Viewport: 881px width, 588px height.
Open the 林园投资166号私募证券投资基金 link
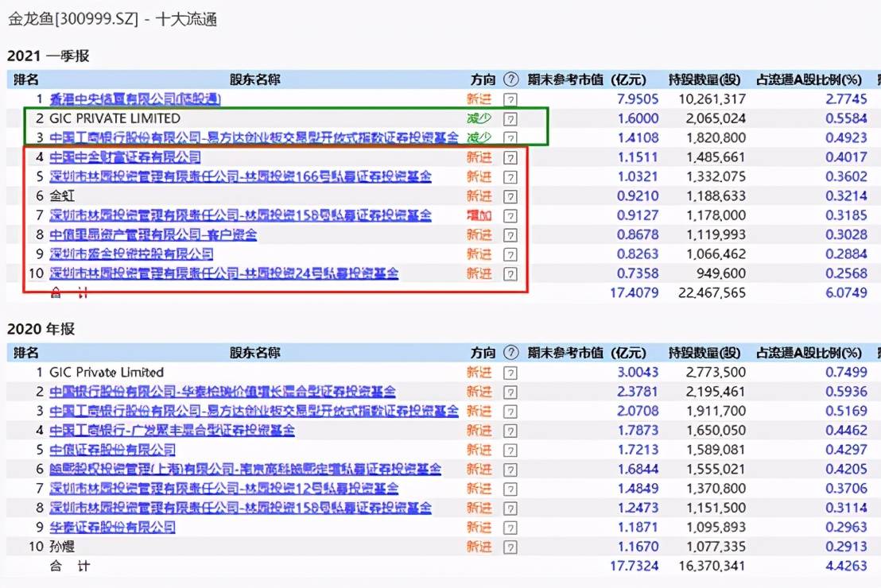point(240,176)
